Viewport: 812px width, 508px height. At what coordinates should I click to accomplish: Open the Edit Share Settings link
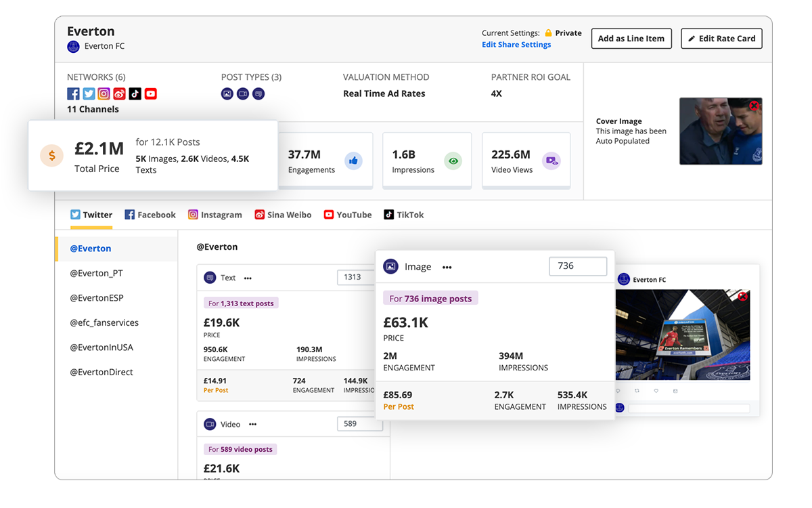coord(516,45)
